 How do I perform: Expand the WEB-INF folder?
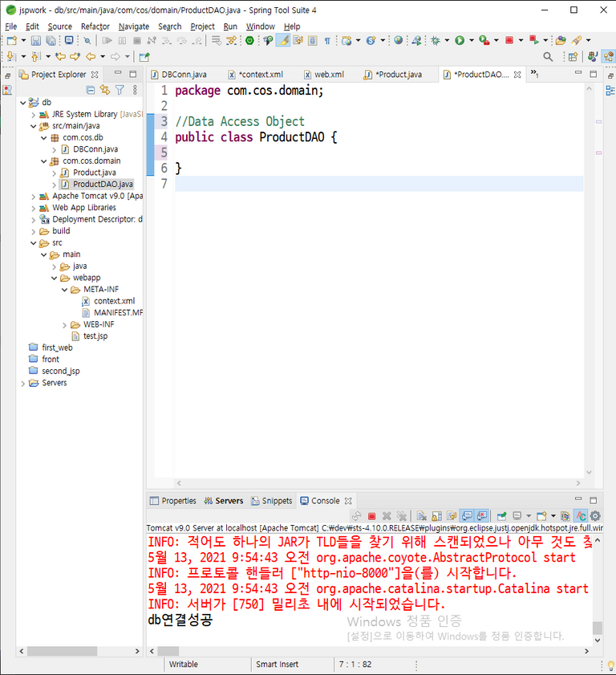[64, 325]
